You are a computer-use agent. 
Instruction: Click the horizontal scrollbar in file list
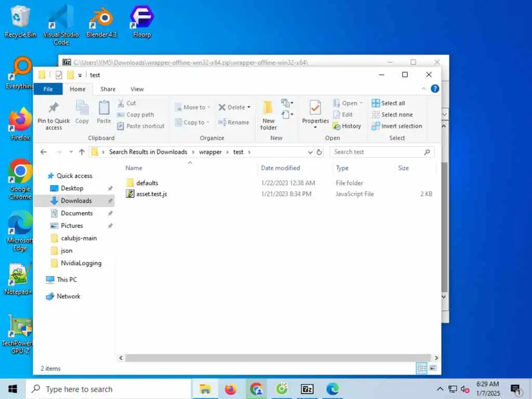pyautogui.click(x=278, y=357)
